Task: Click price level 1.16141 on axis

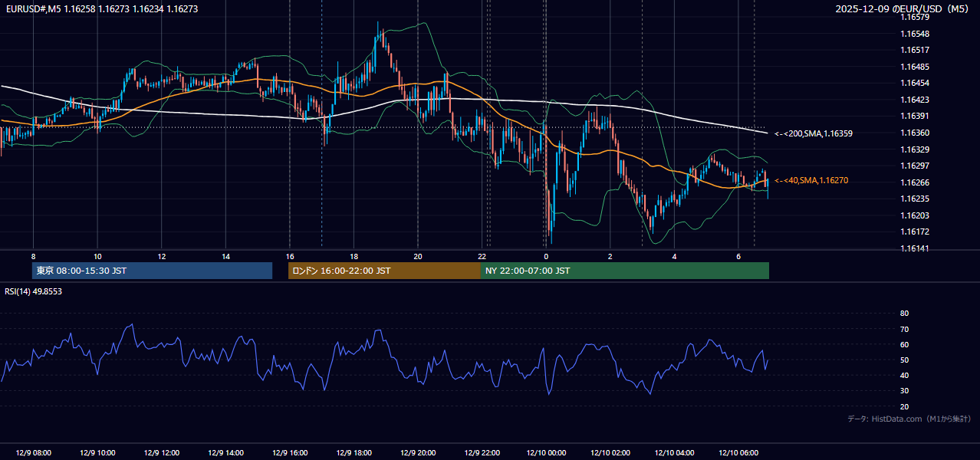Action: coord(915,248)
